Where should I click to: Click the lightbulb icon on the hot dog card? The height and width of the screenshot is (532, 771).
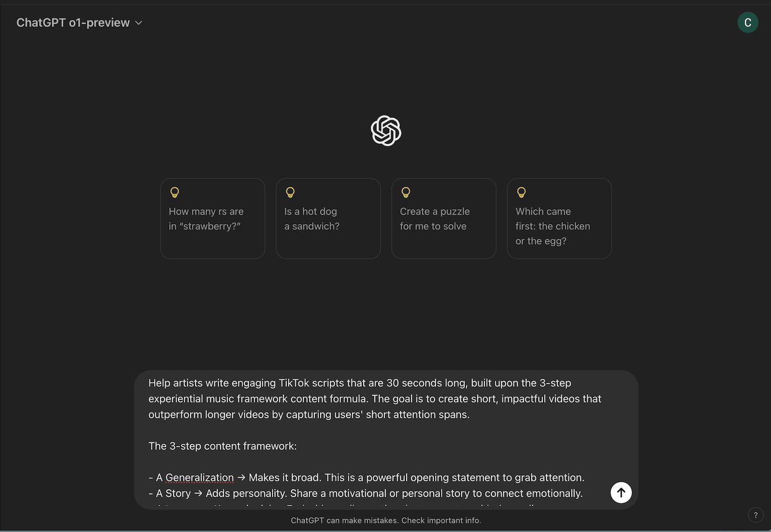pos(290,192)
